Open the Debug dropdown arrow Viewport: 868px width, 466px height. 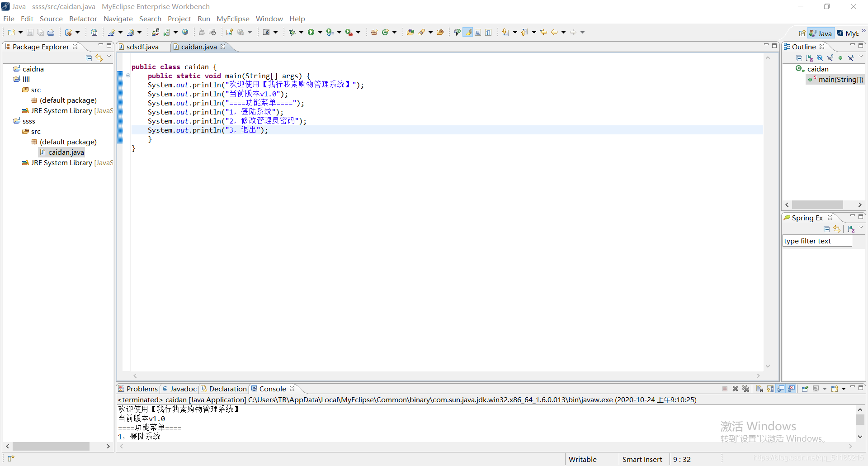click(301, 32)
